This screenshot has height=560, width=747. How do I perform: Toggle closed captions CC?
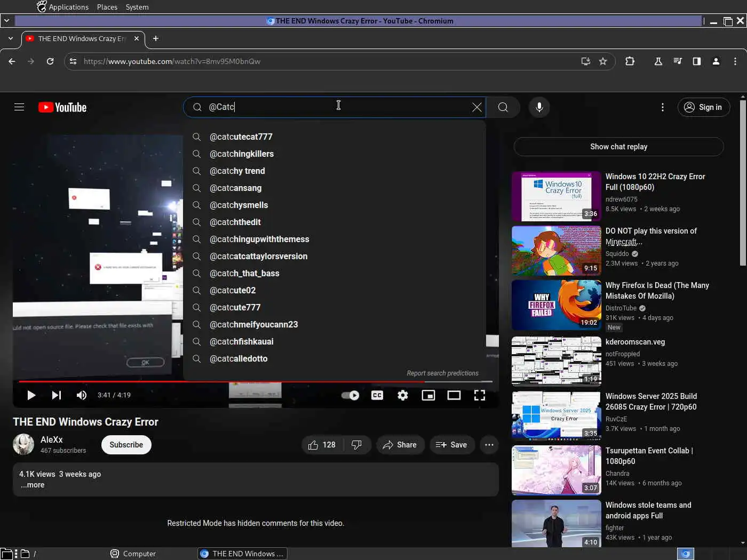tap(377, 395)
